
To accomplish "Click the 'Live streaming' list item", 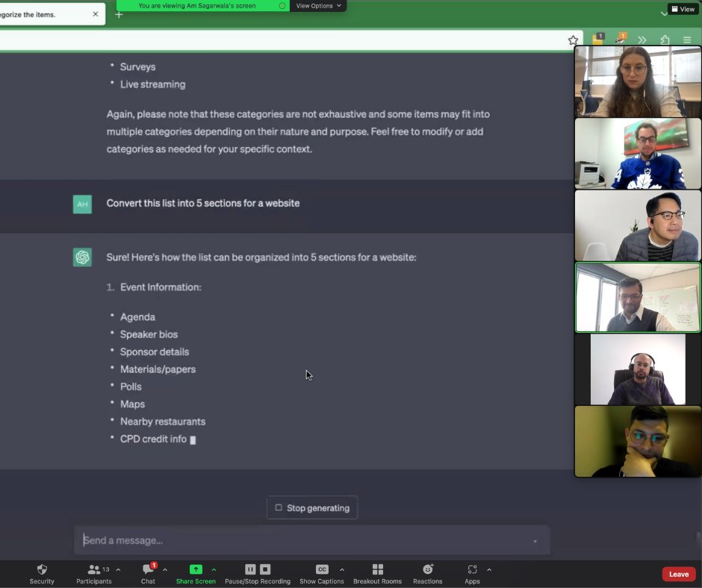I will pyautogui.click(x=152, y=84).
